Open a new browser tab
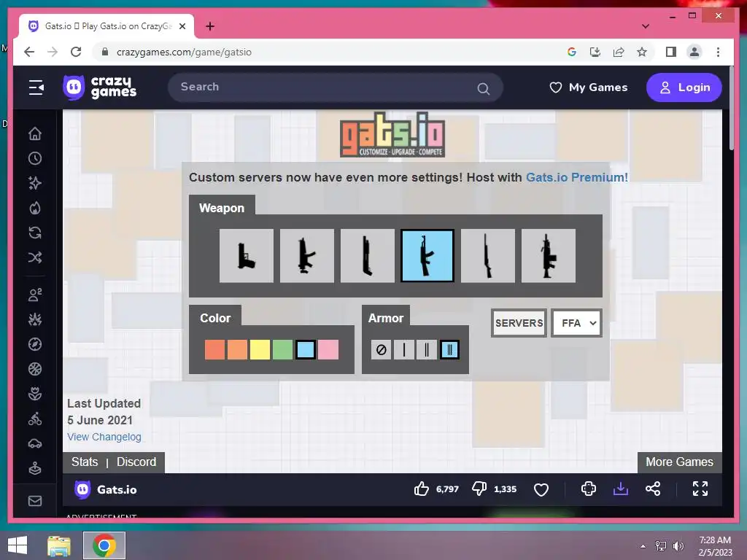The width and height of the screenshot is (747, 560). point(209,26)
